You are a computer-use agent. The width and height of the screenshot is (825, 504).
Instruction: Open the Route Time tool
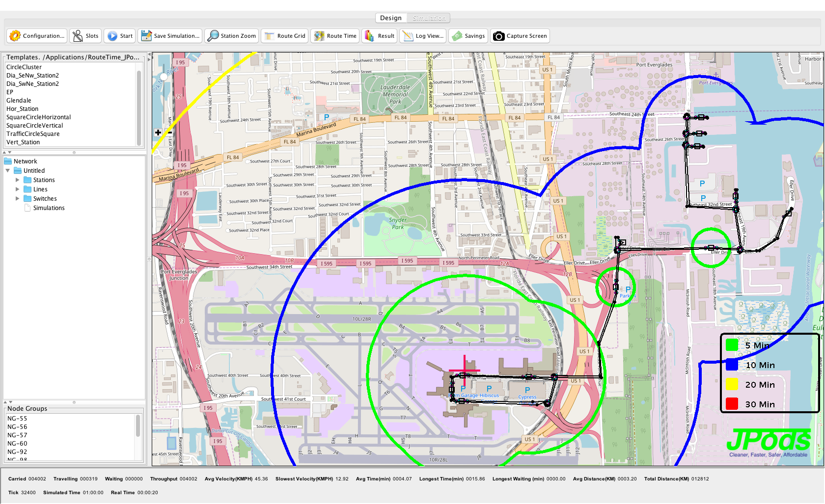319,36
